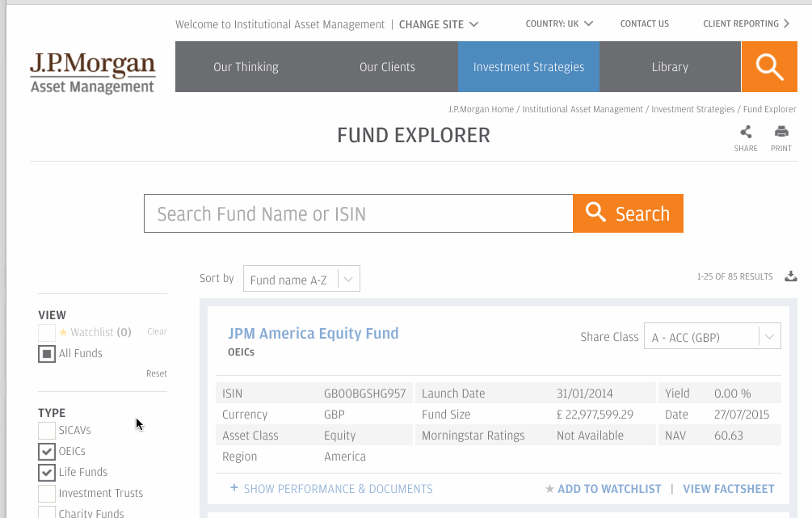This screenshot has width=812, height=518.
Task: Check the Charity Funds filter
Action: click(47, 512)
